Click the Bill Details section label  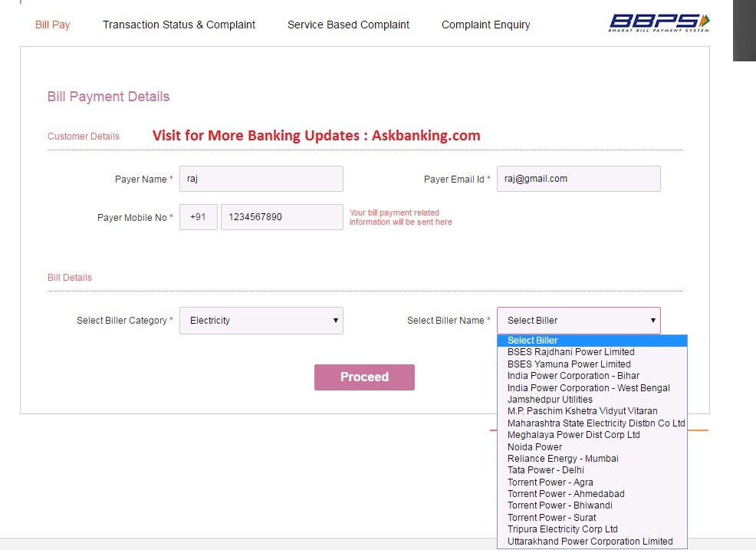pyautogui.click(x=70, y=278)
